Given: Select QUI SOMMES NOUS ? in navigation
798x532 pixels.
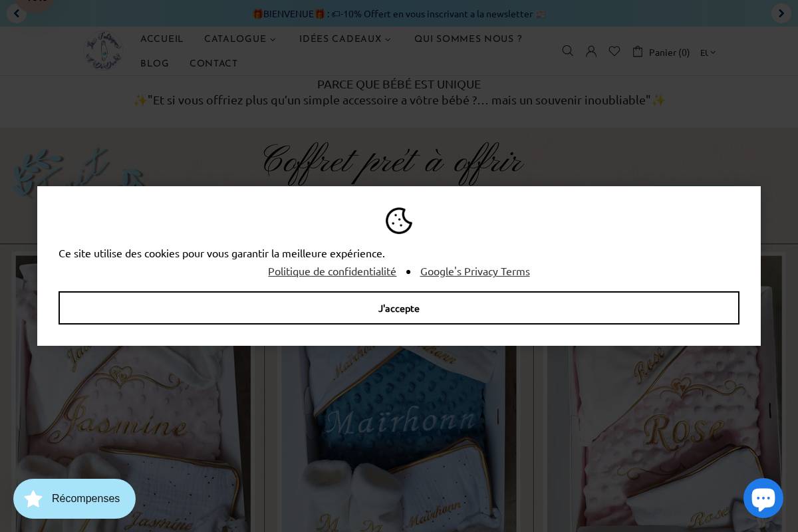Looking at the screenshot, I should click(x=468, y=39).
